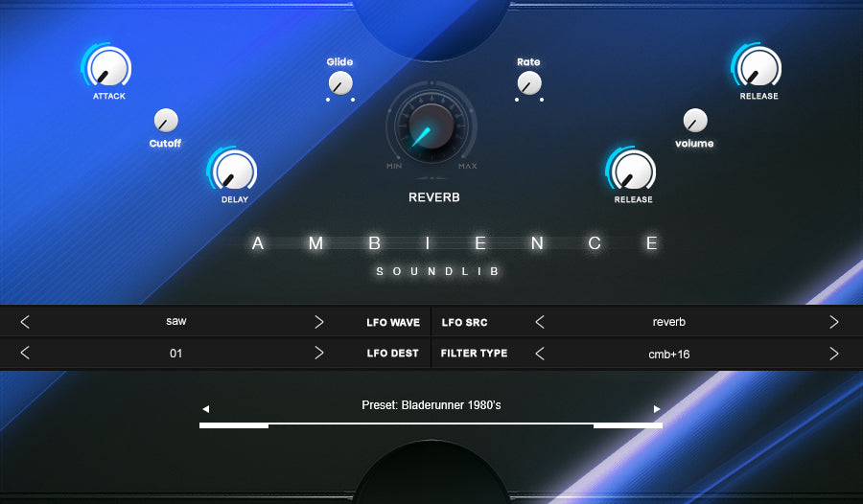Click the LFO SRC label

(x=464, y=323)
